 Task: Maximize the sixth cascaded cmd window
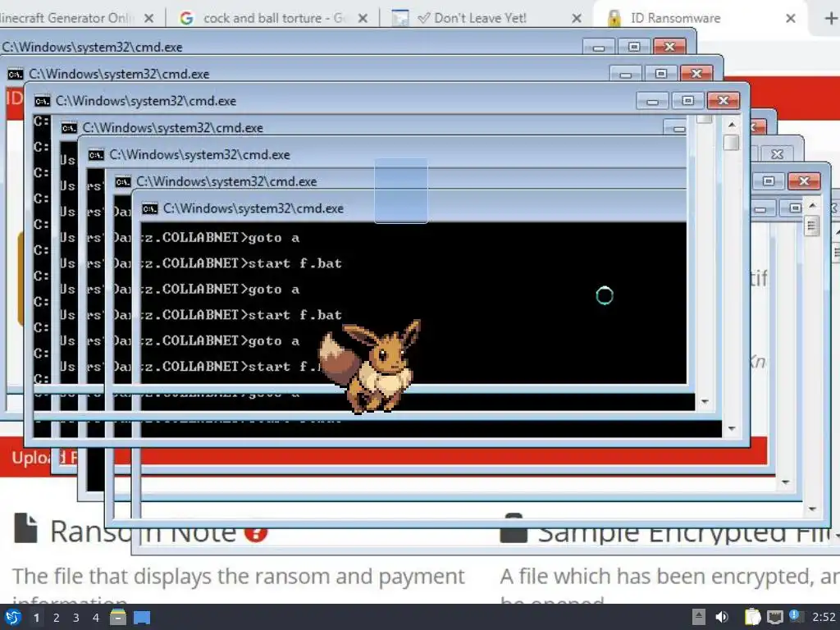pyautogui.click(x=768, y=181)
